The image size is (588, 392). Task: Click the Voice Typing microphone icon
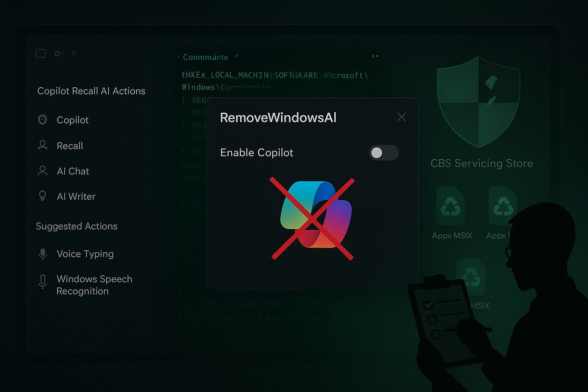click(43, 254)
